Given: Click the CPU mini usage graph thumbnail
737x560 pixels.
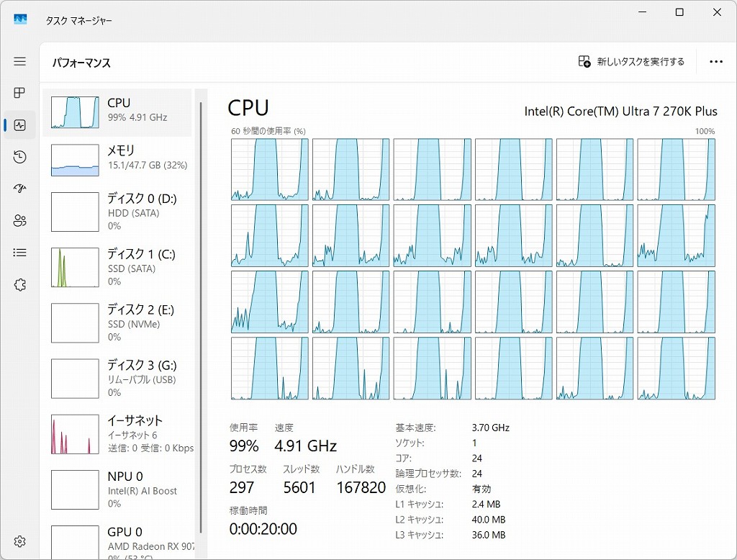Looking at the screenshot, I should (75, 112).
